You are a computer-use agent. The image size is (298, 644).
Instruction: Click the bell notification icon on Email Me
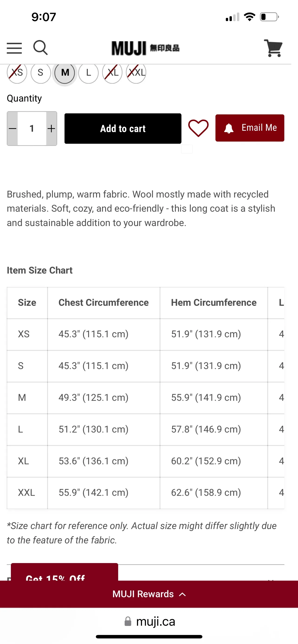[228, 128]
